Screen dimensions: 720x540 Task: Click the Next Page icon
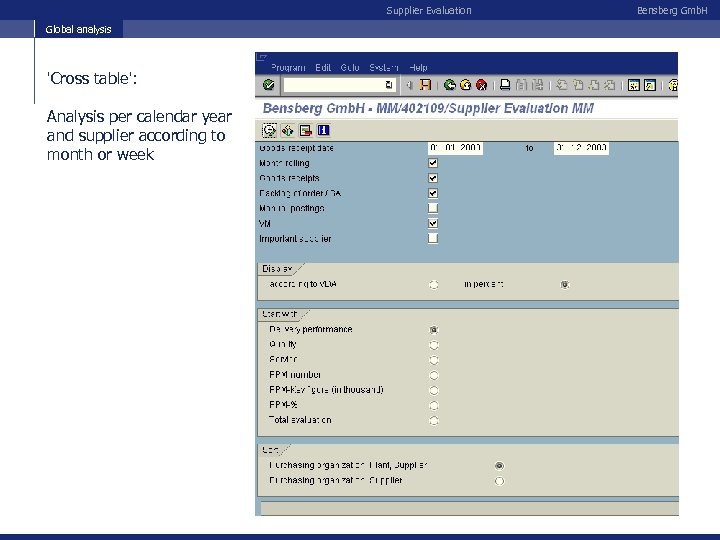click(594, 85)
